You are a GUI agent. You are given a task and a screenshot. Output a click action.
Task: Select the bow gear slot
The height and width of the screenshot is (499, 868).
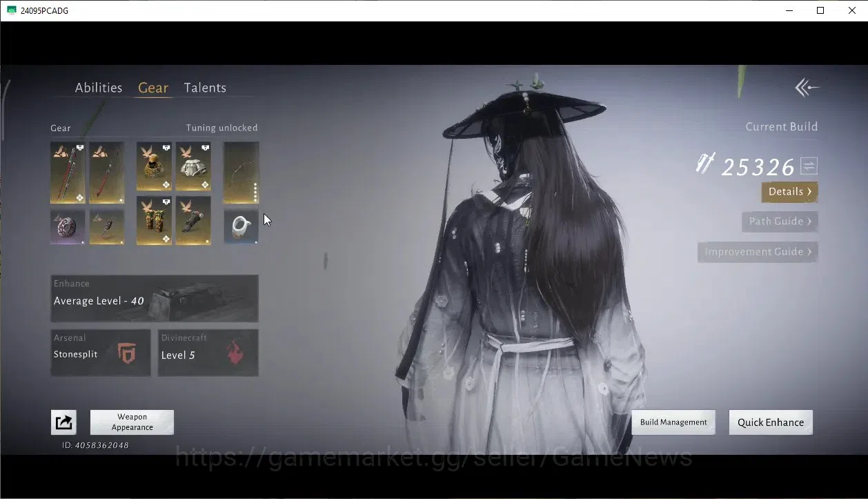[x=241, y=173]
